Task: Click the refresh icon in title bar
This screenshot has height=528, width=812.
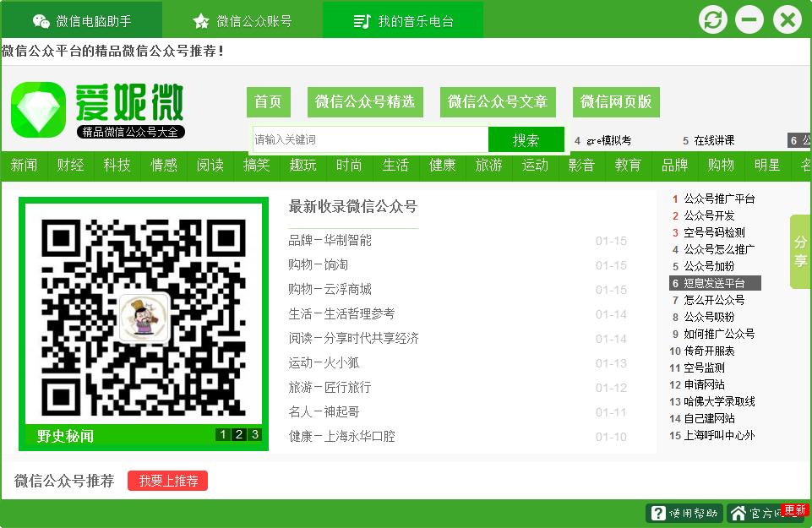Action: point(713,19)
